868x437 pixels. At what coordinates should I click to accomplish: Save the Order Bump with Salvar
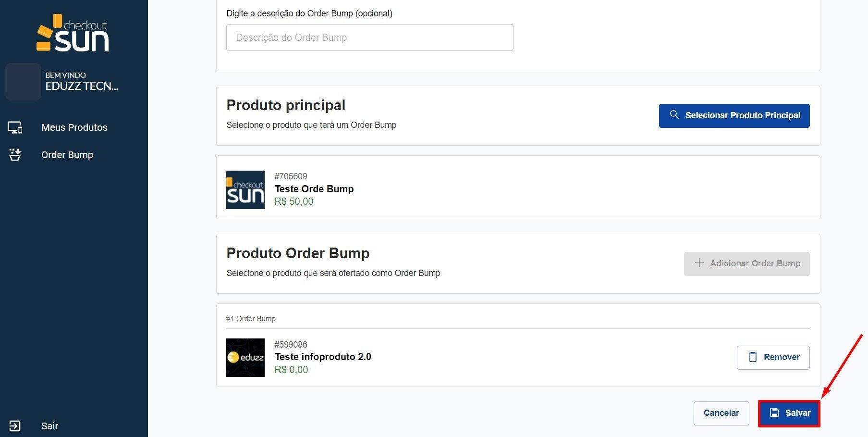click(x=789, y=413)
